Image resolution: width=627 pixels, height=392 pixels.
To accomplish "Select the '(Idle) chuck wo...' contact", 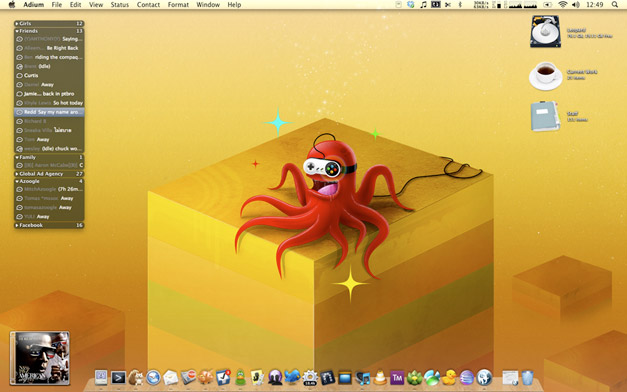I will [x=49, y=148].
